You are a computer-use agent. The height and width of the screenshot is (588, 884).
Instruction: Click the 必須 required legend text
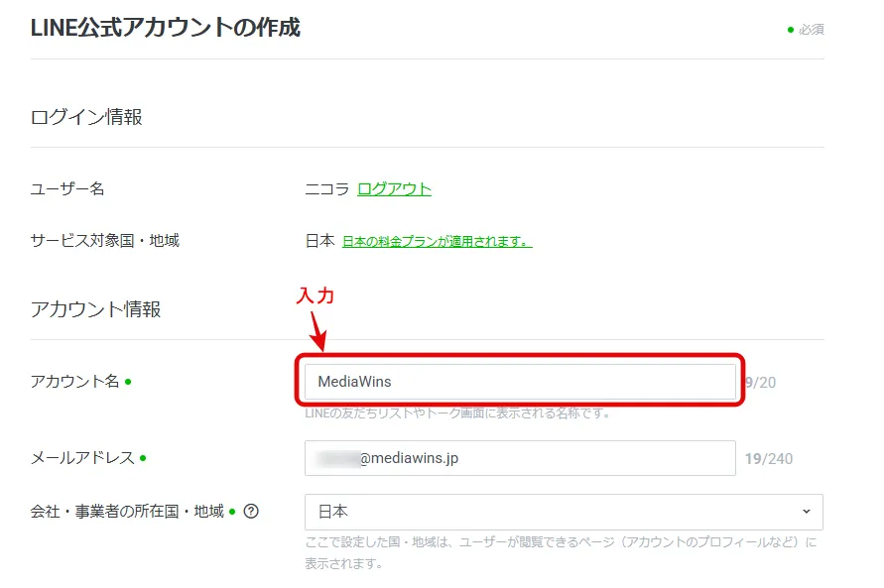[812, 30]
